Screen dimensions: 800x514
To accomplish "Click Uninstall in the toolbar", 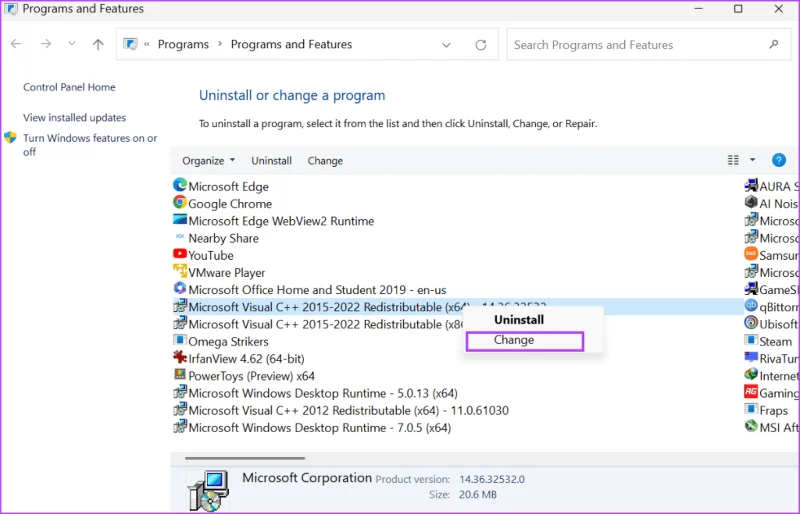I will tap(271, 161).
